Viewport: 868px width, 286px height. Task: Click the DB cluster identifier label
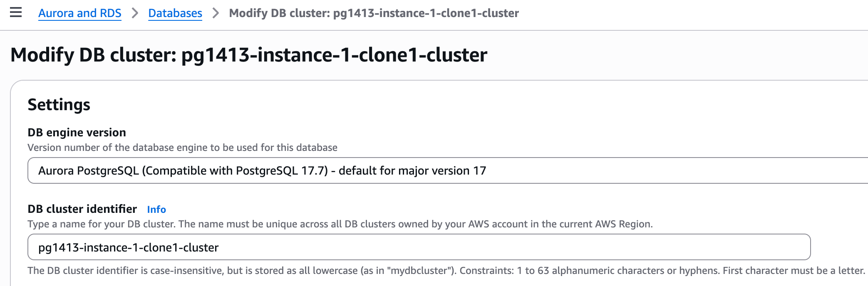point(82,209)
